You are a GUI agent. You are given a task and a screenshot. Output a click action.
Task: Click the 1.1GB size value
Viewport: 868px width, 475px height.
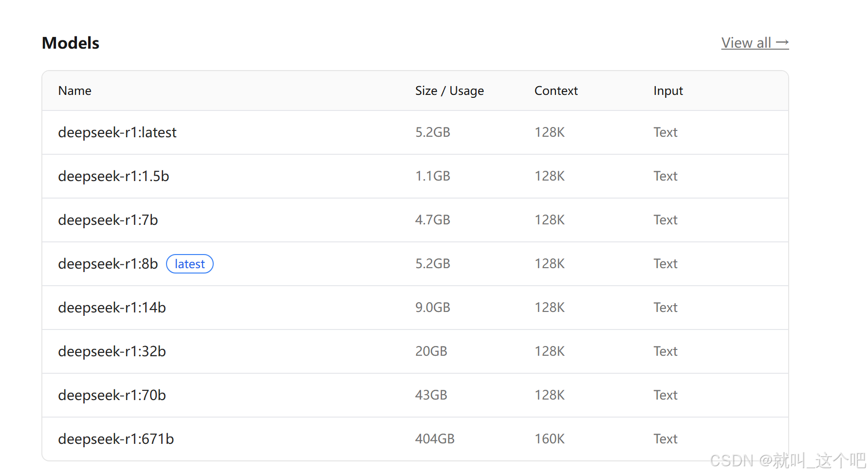click(433, 176)
